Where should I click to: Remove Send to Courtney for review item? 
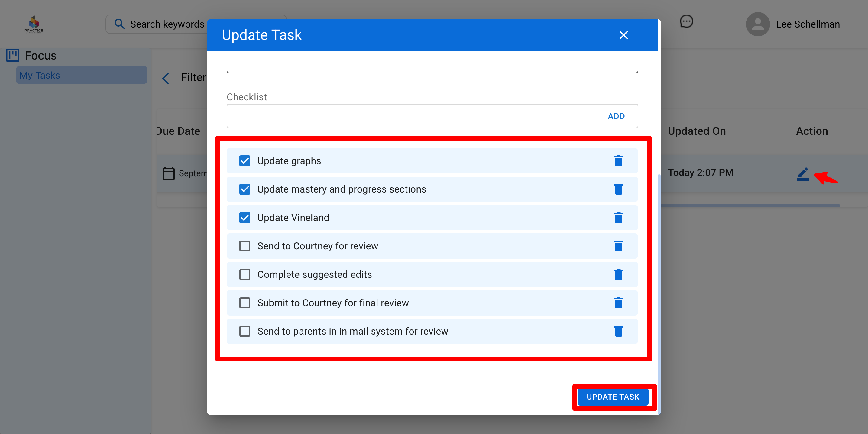click(618, 246)
